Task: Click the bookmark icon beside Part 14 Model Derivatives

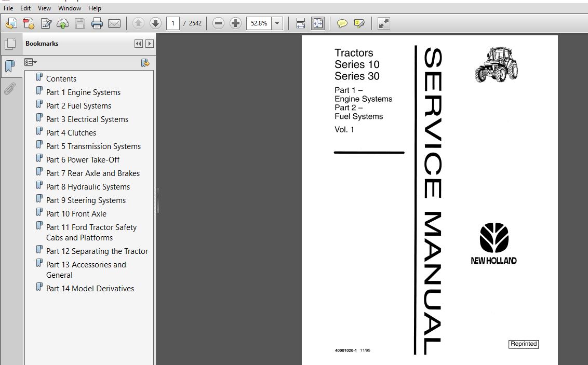Action: tap(39, 287)
